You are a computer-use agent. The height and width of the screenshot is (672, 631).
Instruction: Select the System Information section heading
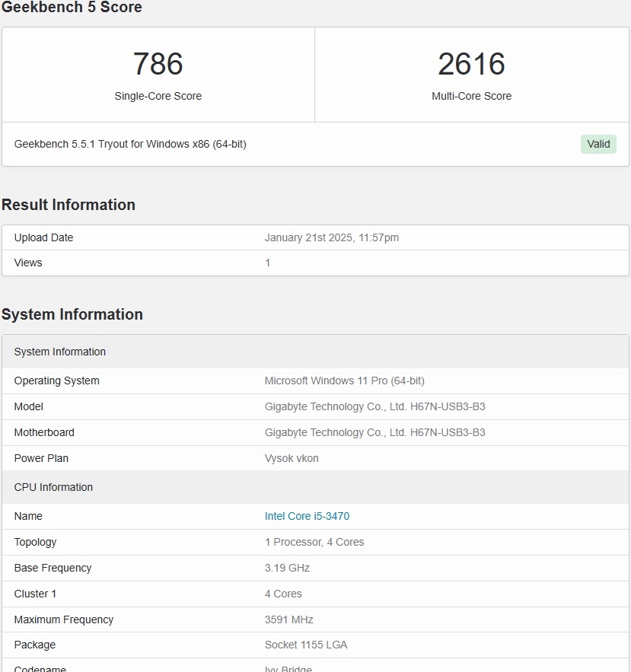[72, 314]
